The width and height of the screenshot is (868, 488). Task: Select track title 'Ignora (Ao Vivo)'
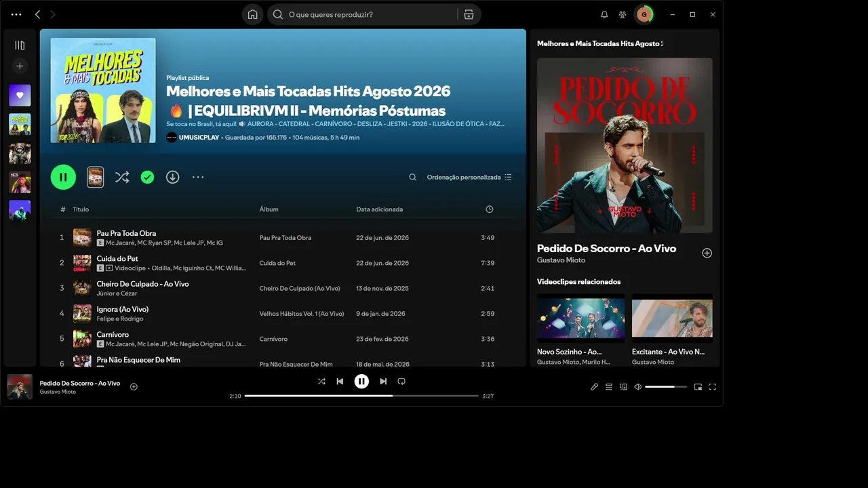123,309
